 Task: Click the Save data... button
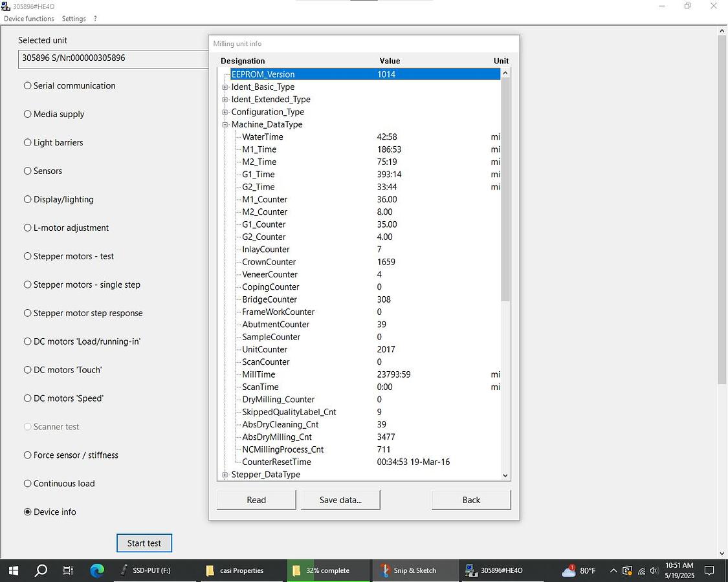[x=340, y=500]
